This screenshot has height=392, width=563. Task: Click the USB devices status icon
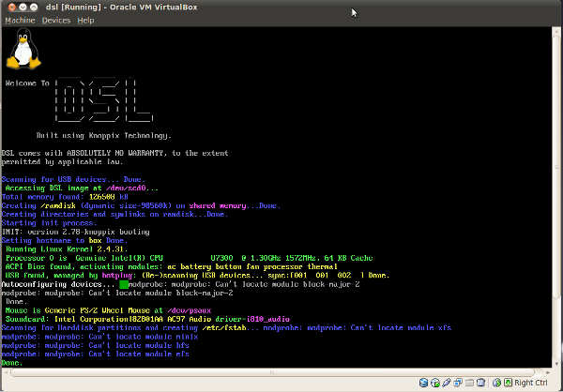coord(447,383)
